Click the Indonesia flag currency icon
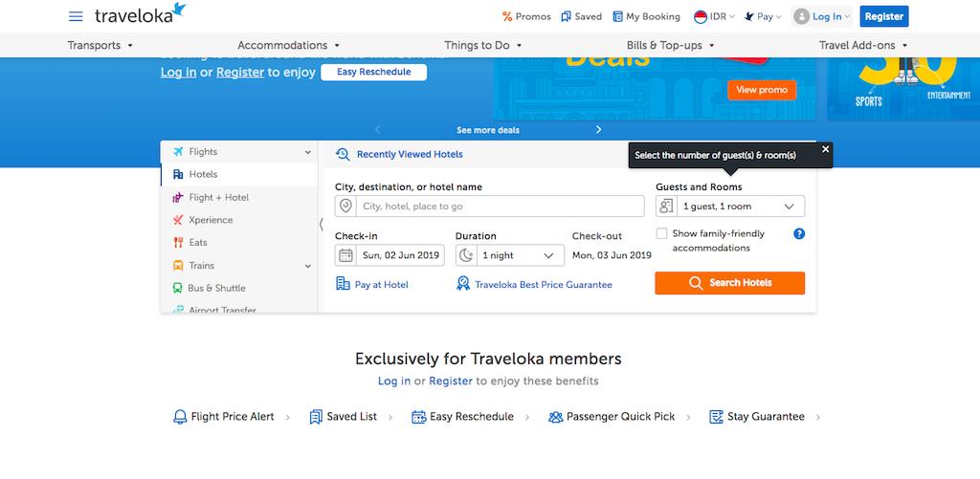The image size is (980, 479). [700, 17]
